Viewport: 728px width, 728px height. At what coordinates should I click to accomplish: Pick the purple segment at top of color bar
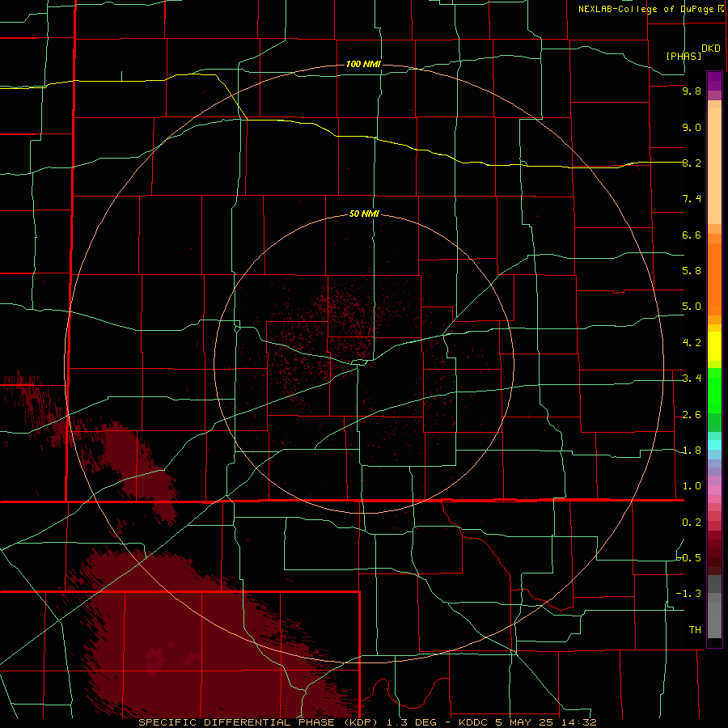click(714, 81)
